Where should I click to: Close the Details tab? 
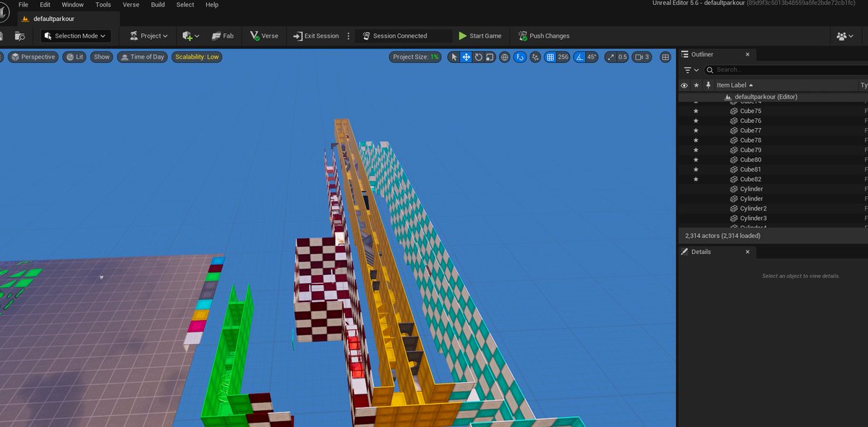click(x=747, y=252)
